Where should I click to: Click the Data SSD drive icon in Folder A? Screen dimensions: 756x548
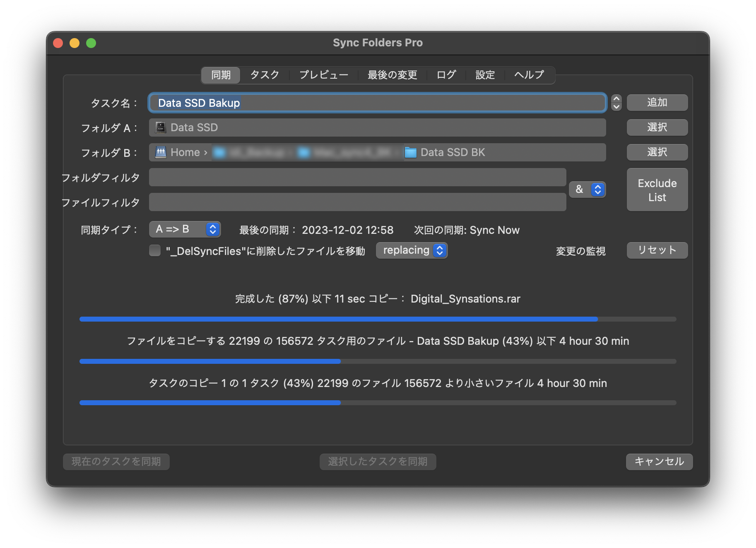tap(159, 127)
